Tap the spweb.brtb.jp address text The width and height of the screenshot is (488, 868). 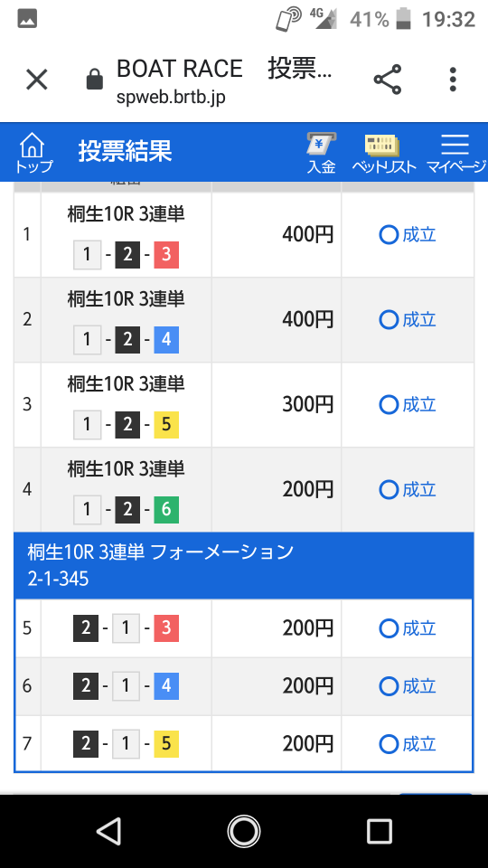tap(171, 97)
